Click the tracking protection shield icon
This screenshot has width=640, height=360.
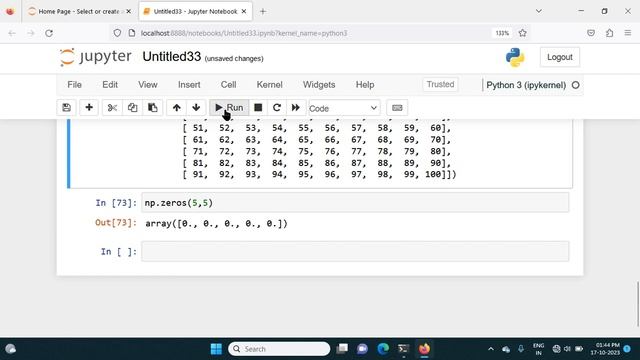click(x=117, y=33)
